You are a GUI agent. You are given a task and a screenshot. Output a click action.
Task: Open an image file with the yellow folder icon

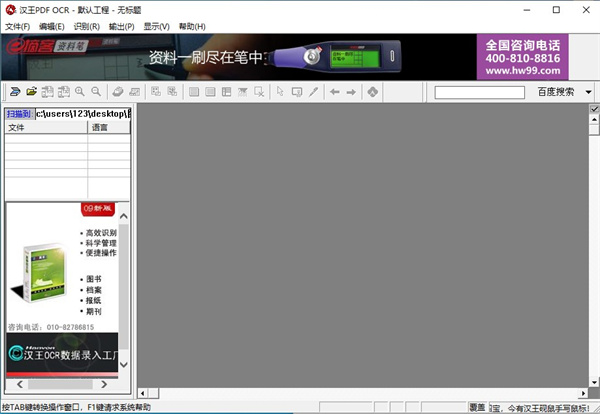coord(31,92)
